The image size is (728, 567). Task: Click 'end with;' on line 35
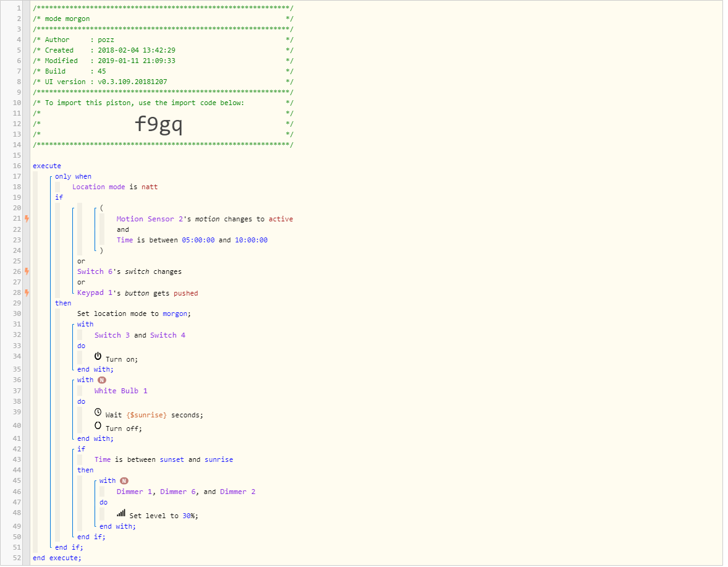click(95, 369)
